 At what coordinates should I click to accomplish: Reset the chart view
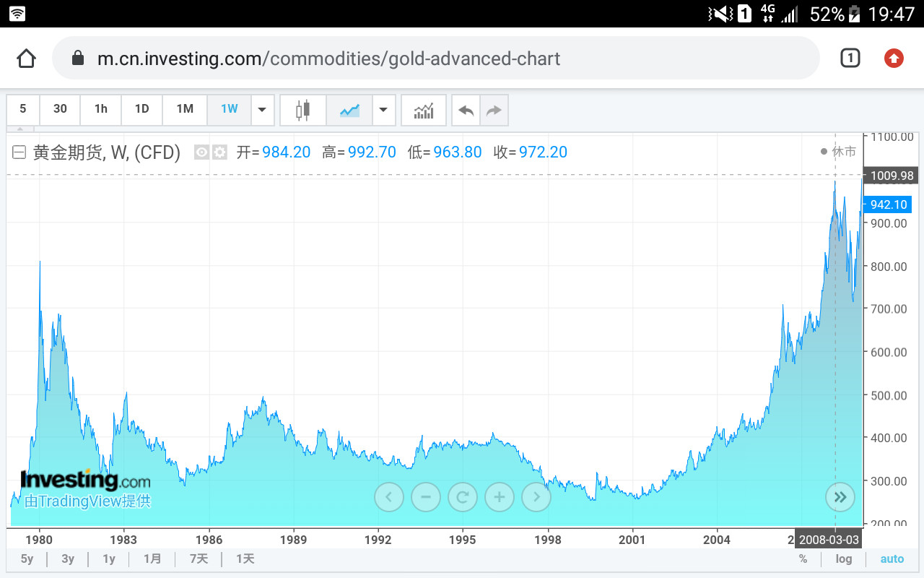point(463,497)
